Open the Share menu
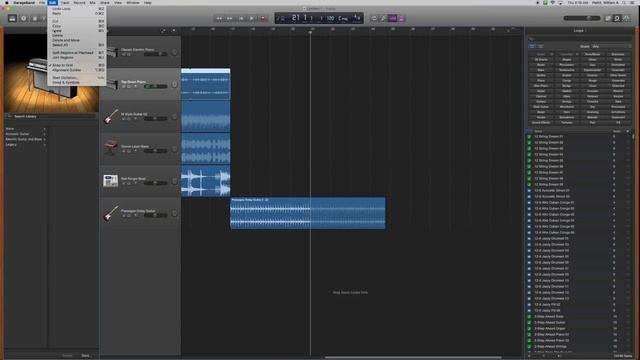The width and height of the screenshot is (640, 360). (x=105, y=2)
